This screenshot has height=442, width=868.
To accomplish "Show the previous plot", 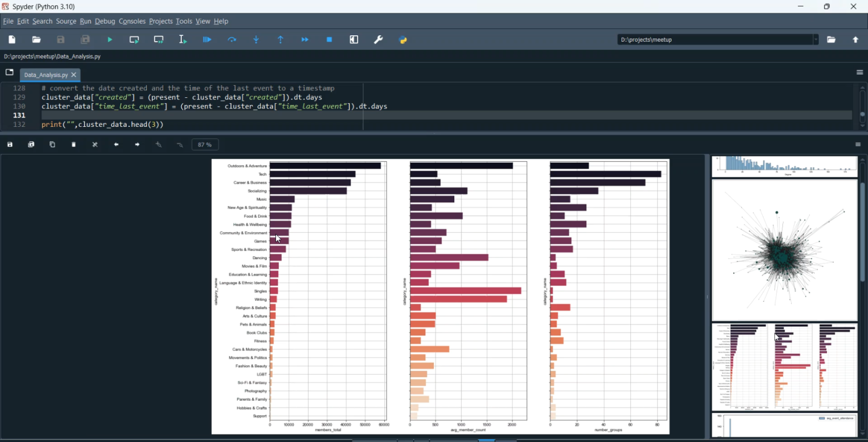I will [116, 145].
